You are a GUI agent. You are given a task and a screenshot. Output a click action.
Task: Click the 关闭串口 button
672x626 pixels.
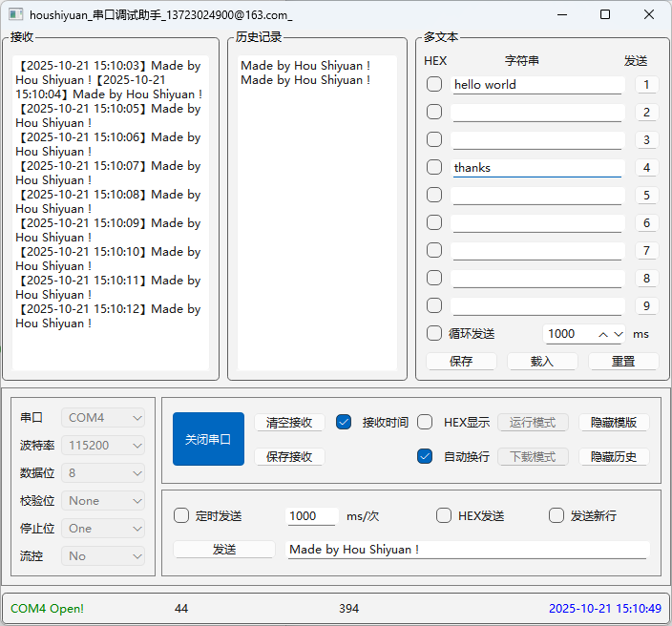tap(208, 439)
